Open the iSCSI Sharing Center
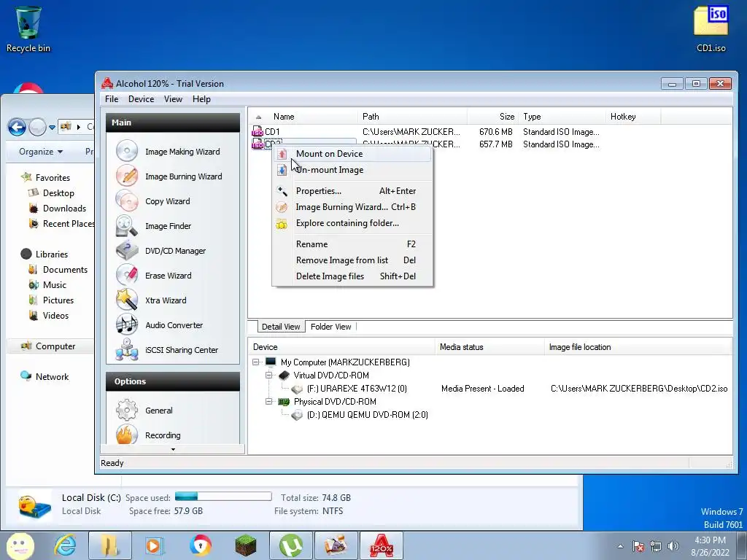The image size is (747, 560). [167, 349]
